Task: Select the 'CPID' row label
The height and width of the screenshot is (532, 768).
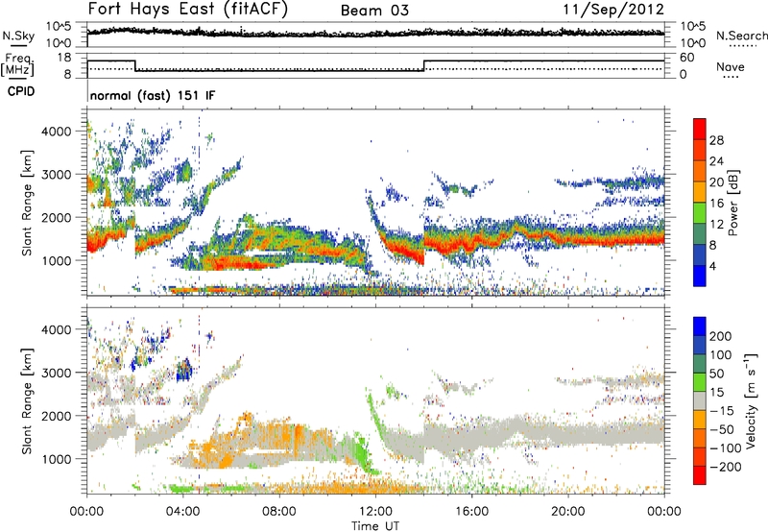Action: (21, 91)
